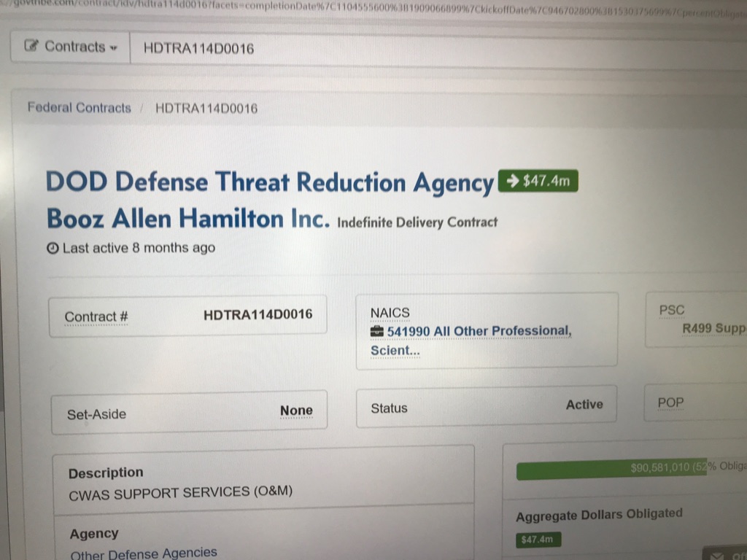Screen dimensions: 747x560
Task: Click the $47.4m Aggregate Dollars Obligated badge
Action: point(538,540)
